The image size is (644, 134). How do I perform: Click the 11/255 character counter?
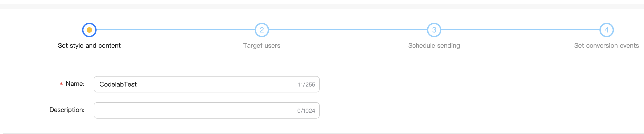pyautogui.click(x=306, y=84)
